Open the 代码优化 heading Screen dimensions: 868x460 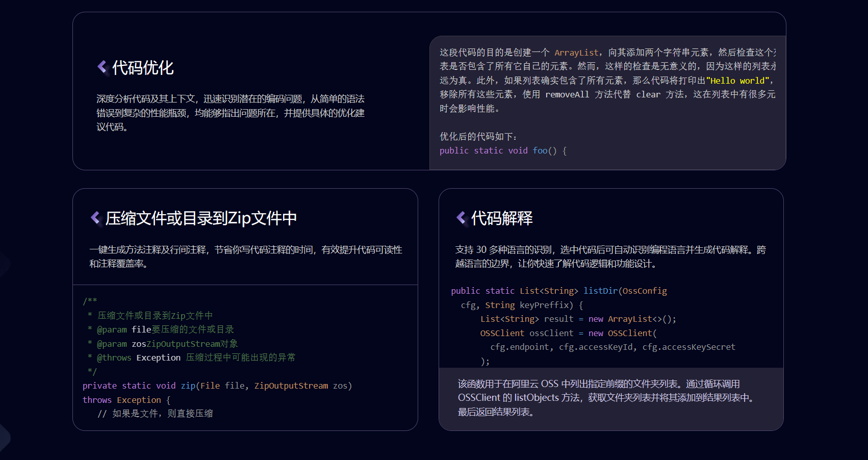click(x=143, y=67)
